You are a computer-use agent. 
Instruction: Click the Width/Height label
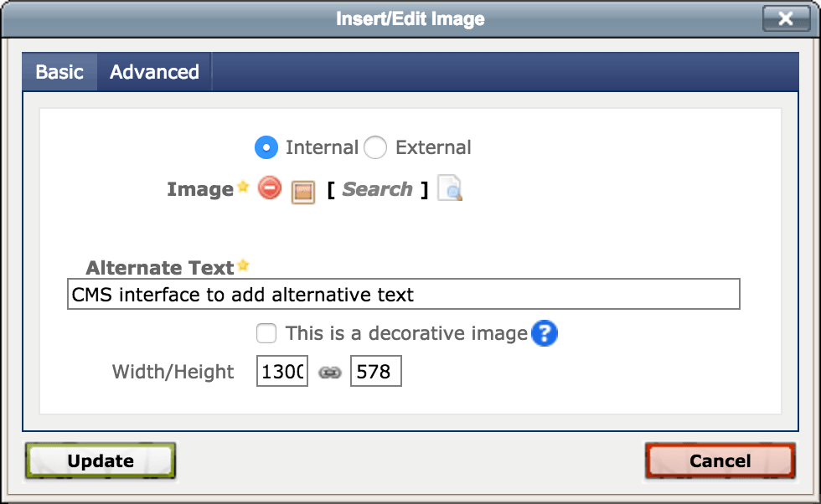tap(173, 372)
